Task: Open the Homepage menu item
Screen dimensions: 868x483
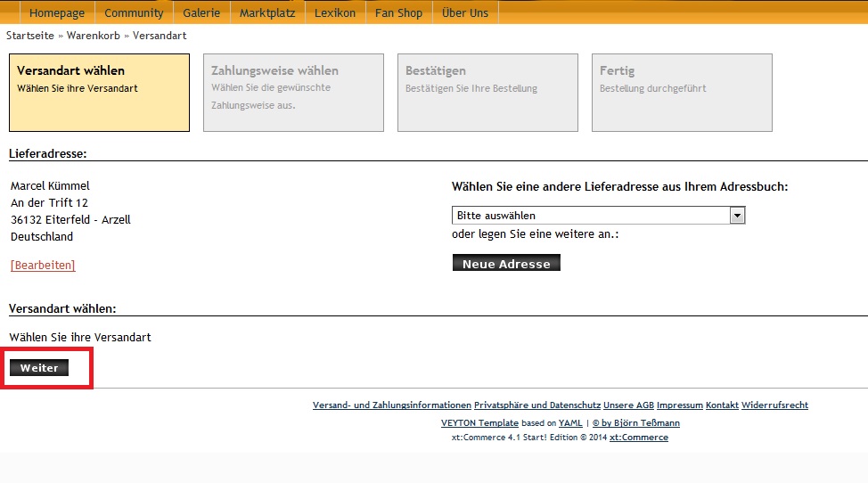Action: 57,12
